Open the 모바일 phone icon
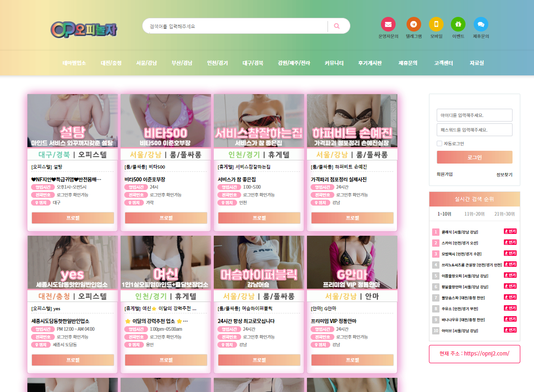Viewport: 534px width, 392px height. pyautogui.click(x=436, y=24)
